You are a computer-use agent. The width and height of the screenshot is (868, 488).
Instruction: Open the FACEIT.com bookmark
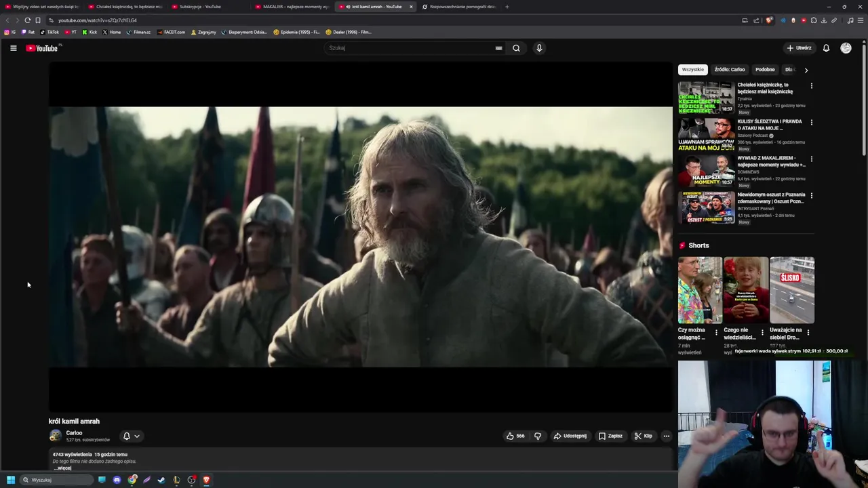[171, 32]
